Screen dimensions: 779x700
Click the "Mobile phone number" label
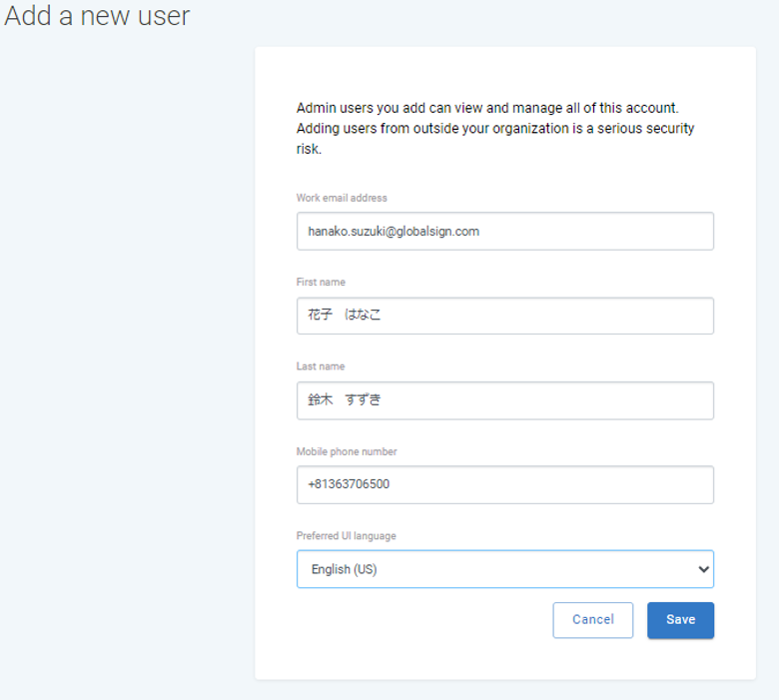pyautogui.click(x=347, y=451)
